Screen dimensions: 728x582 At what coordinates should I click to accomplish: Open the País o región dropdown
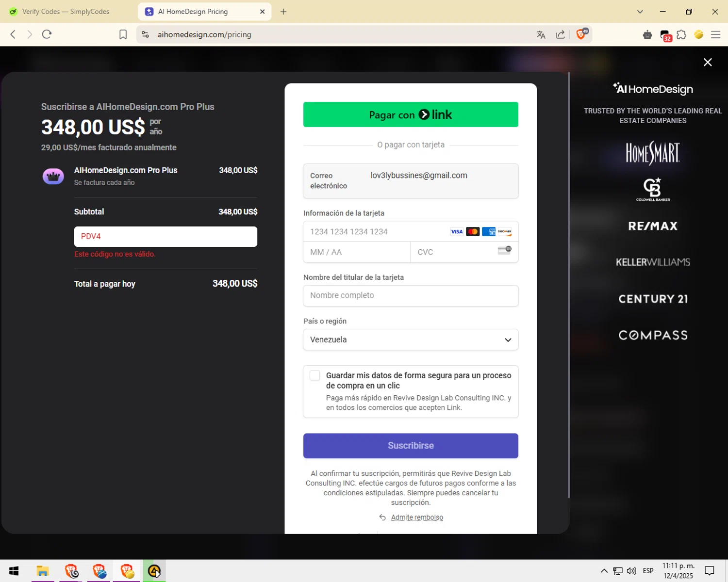click(x=411, y=339)
